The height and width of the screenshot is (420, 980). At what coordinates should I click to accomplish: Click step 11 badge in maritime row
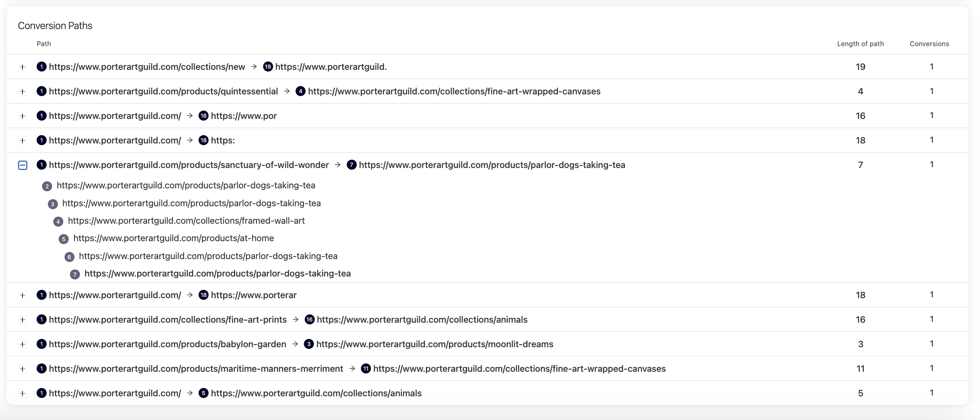click(366, 369)
